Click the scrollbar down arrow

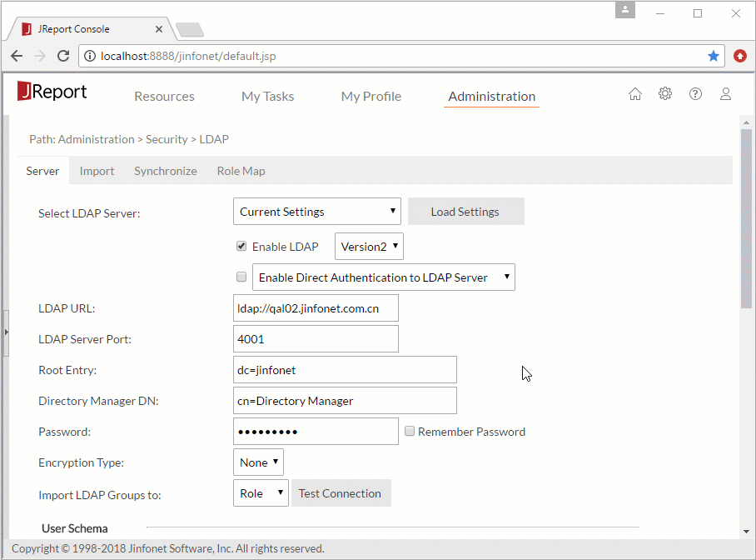(x=746, y=532)
